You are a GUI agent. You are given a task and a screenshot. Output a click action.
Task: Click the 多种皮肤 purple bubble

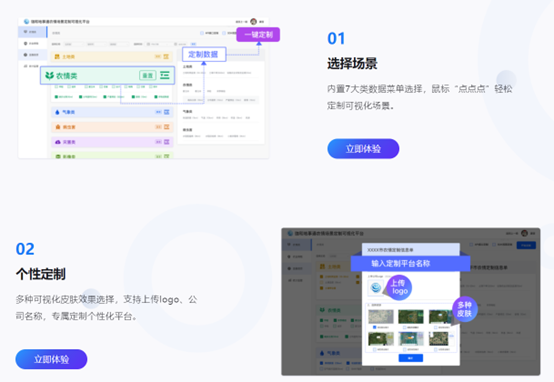pyautogui.click(x=465, y=309)
